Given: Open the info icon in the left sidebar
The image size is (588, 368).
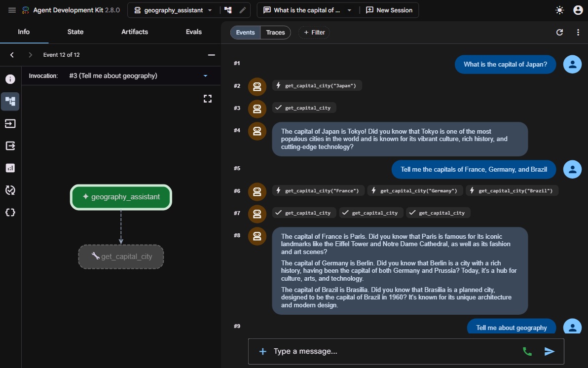Looking at the screenshot, I should tap(10, 79).
